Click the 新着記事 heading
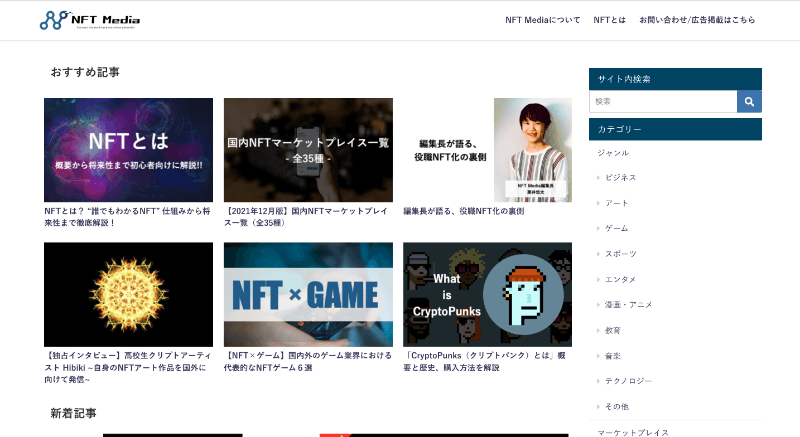This screenshot has width=800, height=437. click(73, 413)
